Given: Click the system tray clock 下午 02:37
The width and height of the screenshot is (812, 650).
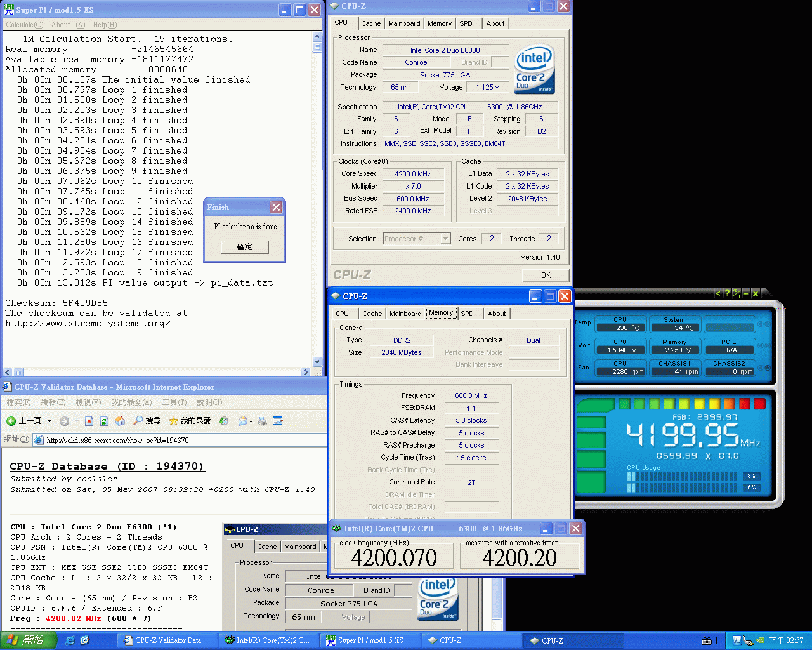Looking at the screenshot, I should click(x=786, y=640).
